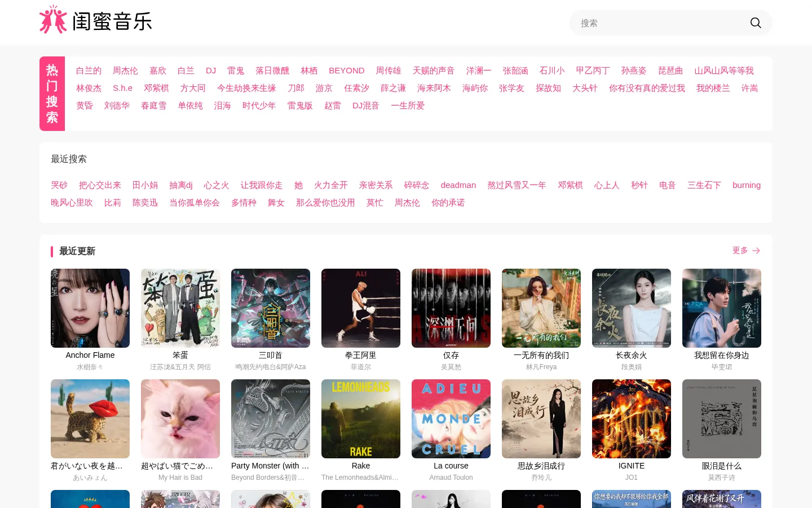Open the IGNITE album cover
812x508 pixels.
coord(632,419)
